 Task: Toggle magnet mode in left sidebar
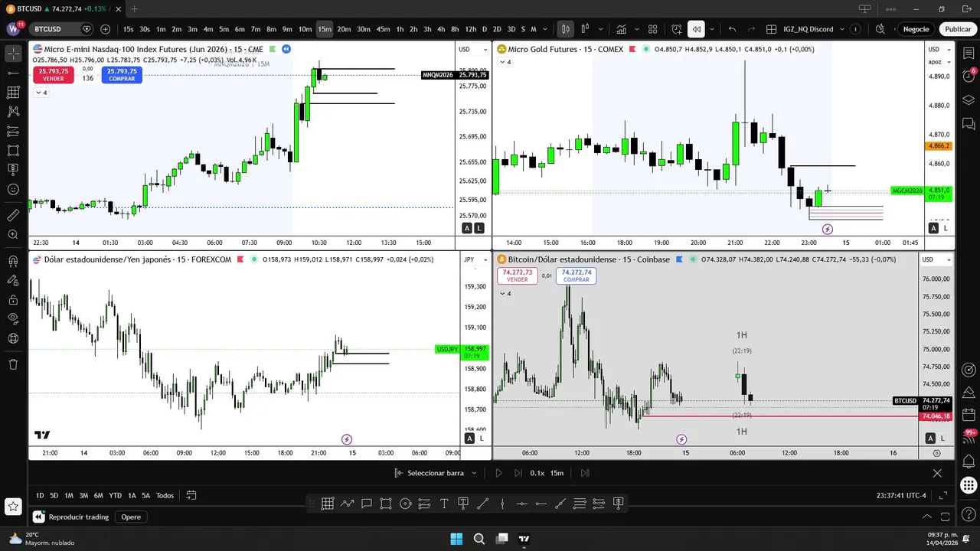click(x=13, y=261)
